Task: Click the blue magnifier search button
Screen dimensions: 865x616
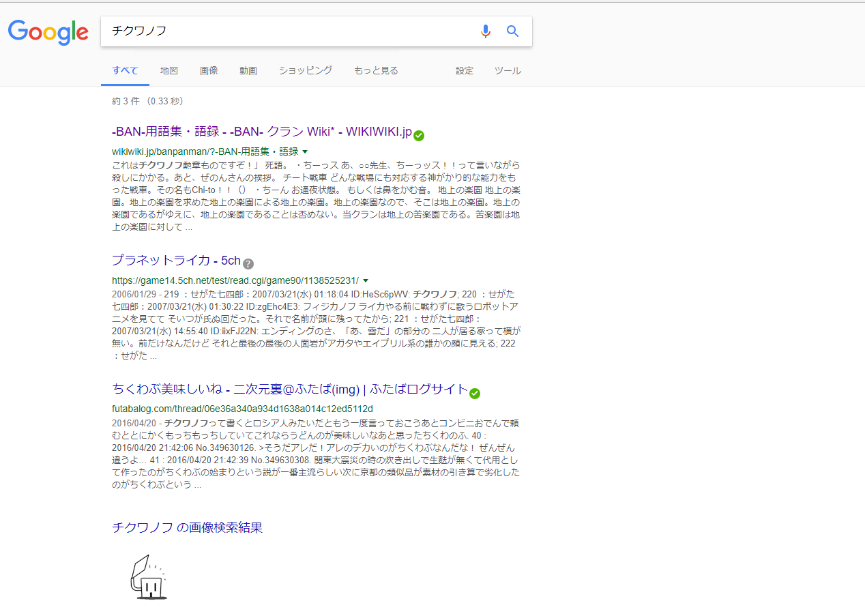Action: pyautogui.click(x=513, y=31)
